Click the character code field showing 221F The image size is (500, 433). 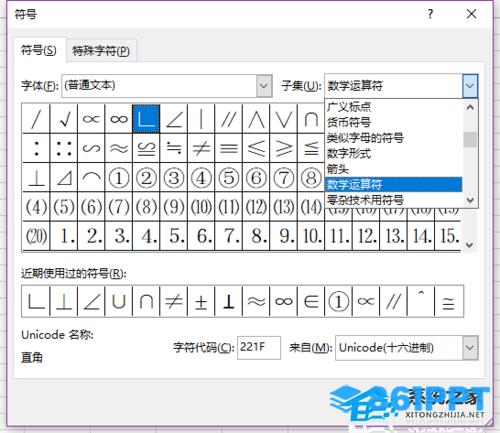point(259,348)
